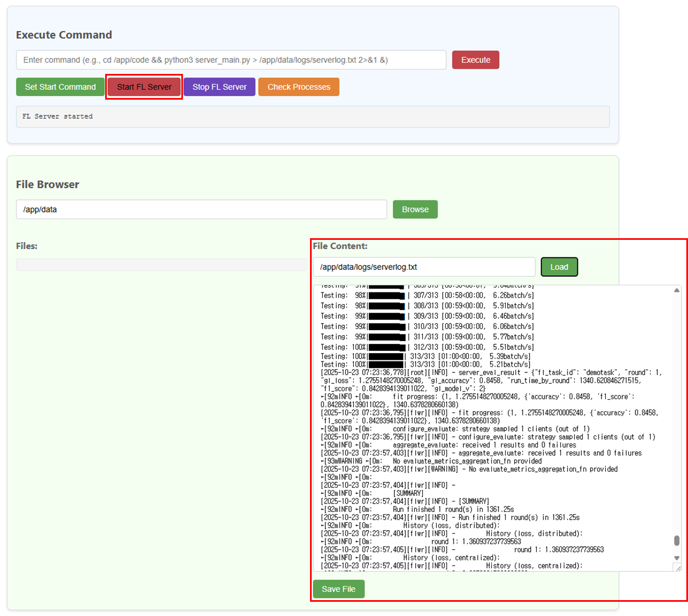Image resolution: width=688 pixels, height=616 pixels.
Task: Click the empty Files list box
Action: pyautogui.click(x=161, y=265)
